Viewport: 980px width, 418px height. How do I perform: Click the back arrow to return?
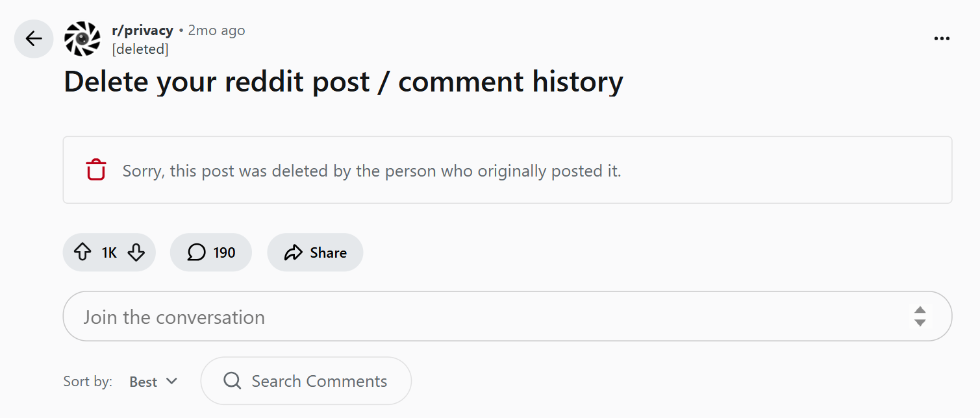(x=33, y=39)
